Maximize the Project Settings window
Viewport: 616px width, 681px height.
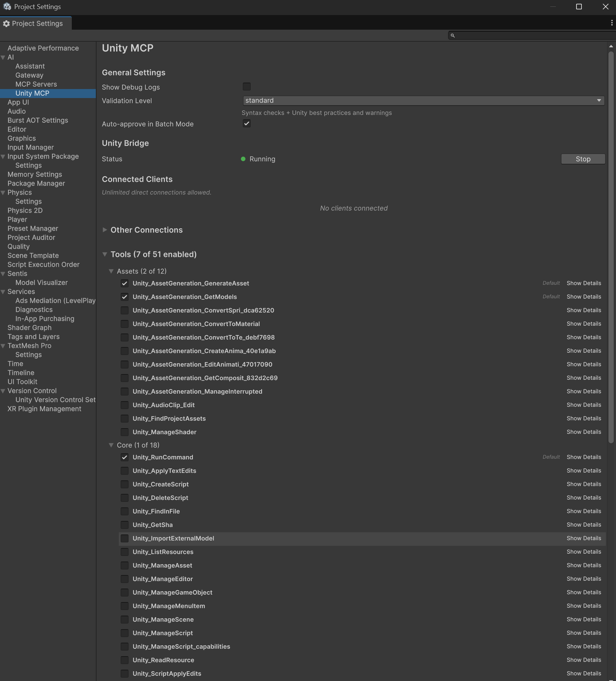click(579, 7)
